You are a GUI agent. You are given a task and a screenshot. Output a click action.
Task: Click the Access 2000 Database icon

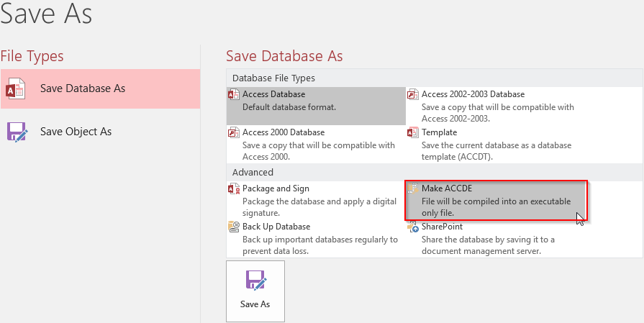(233, 133)
